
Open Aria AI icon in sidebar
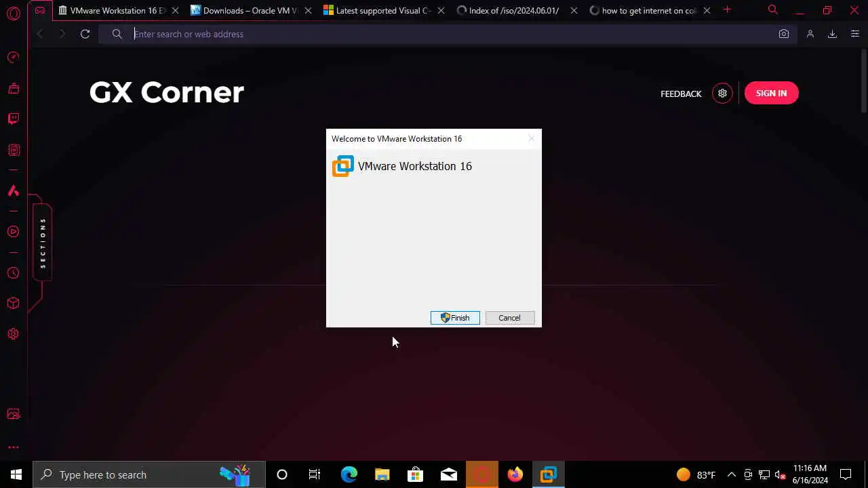click(13, 191)
